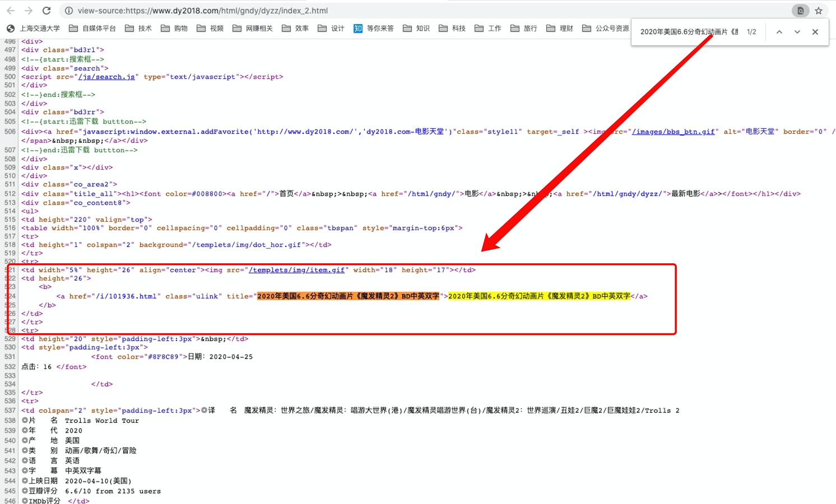The image size is (836, 504).
Task: Open the 理财 bookmark folder
Action: pyautogui.click(x=560, y=29)
